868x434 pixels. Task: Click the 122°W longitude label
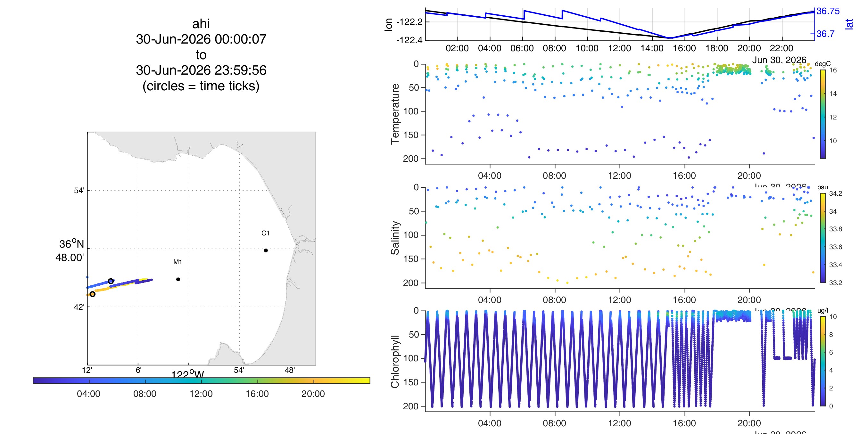point(188,374)
